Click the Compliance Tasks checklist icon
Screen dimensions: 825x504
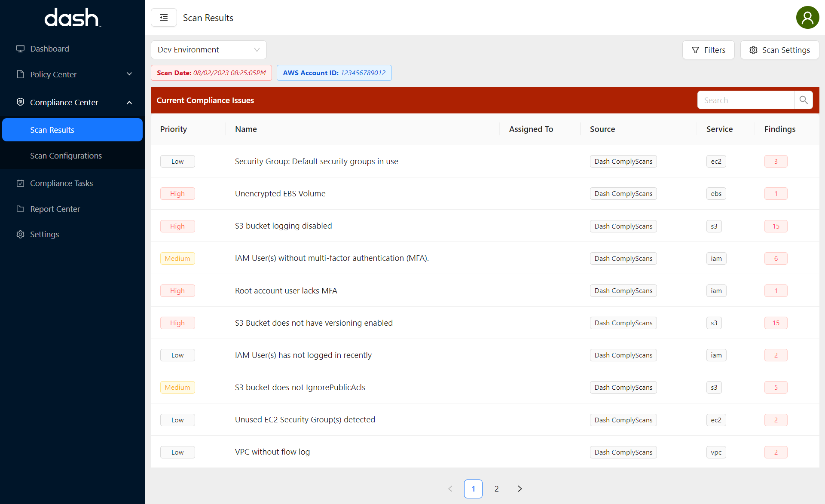pos(20,183)
